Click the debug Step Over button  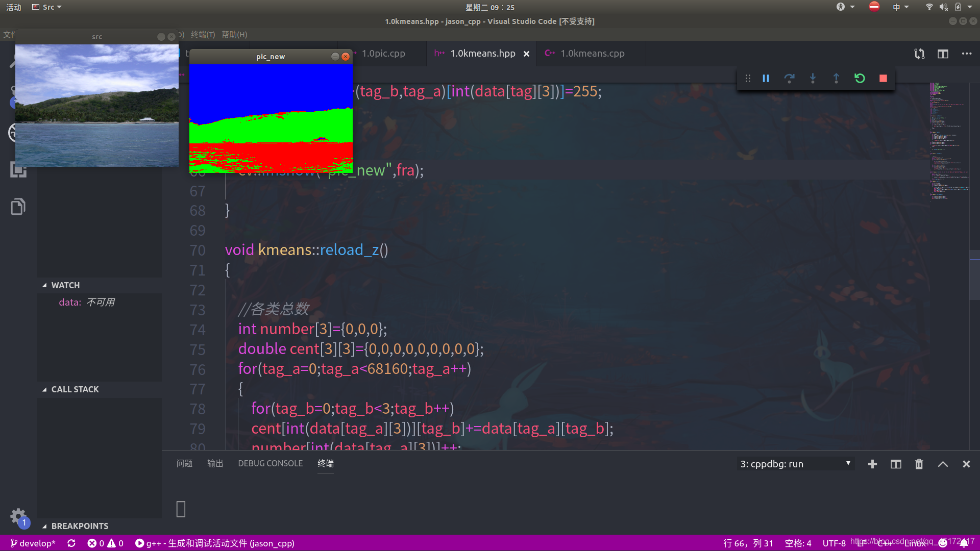(789, 79)
